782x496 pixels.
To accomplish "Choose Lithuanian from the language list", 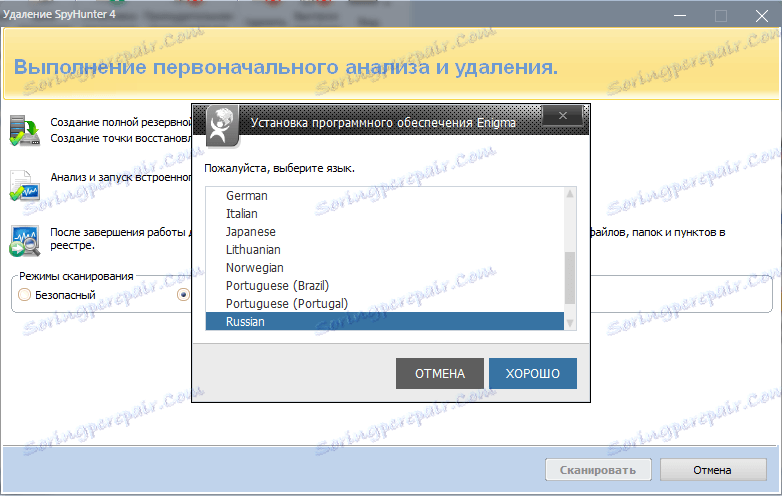I will 385,249.
